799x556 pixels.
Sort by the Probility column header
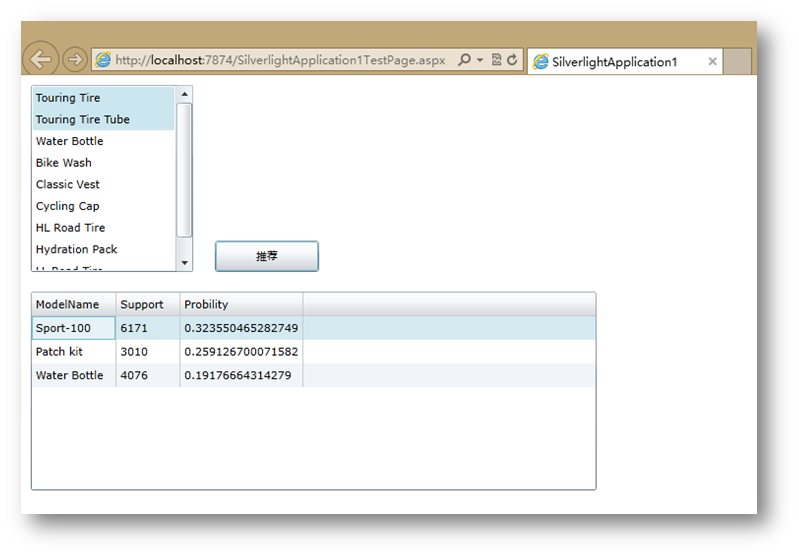pyautogui.click(x=241, y=304)
